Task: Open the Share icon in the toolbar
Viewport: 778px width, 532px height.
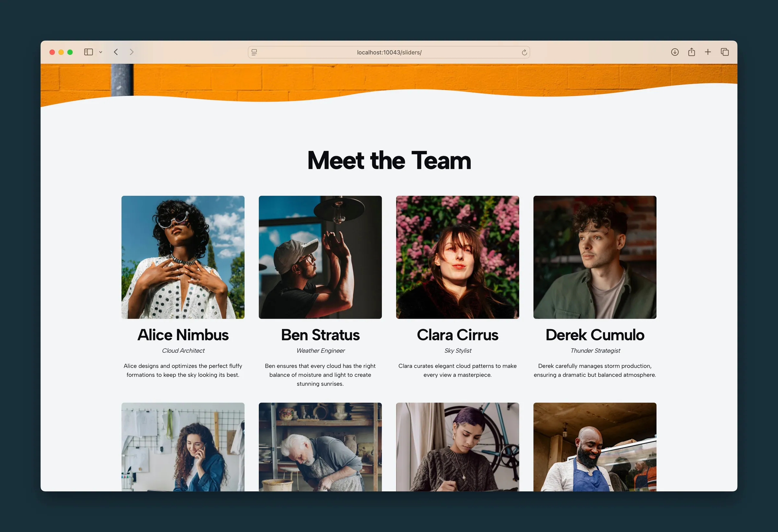Action: click(692, 52)
